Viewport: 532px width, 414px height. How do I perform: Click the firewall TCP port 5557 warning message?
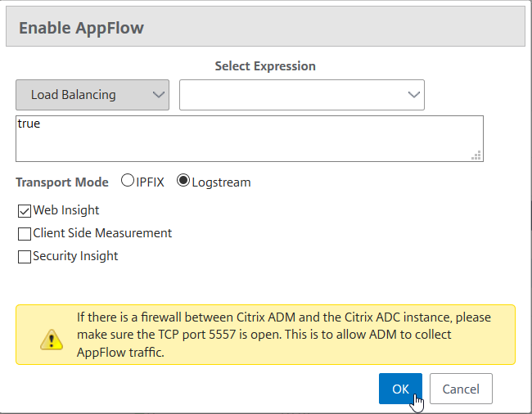[x=284, y=335]
